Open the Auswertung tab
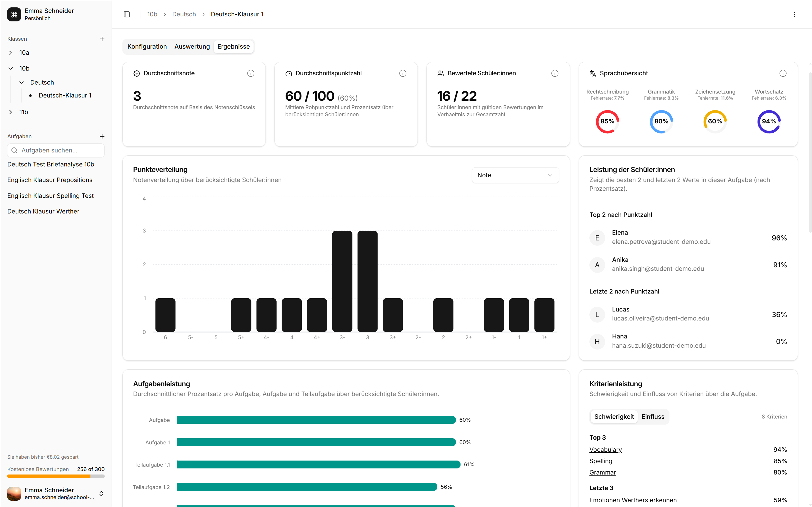This screenshot has height=507, width=812. [192, 46]
